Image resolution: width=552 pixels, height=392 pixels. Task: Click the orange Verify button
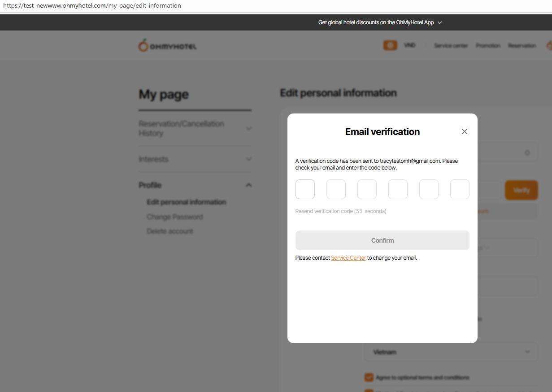pos(522,190)
